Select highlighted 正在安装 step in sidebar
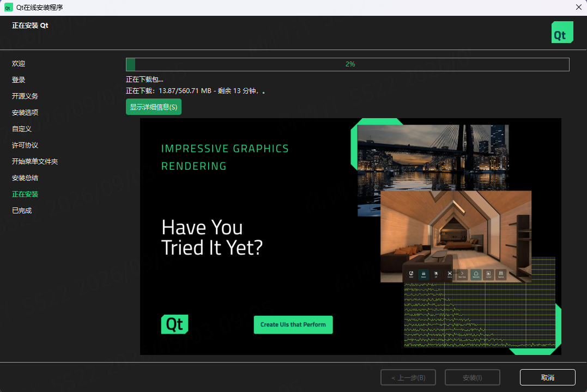 click(x=25, y=194)
